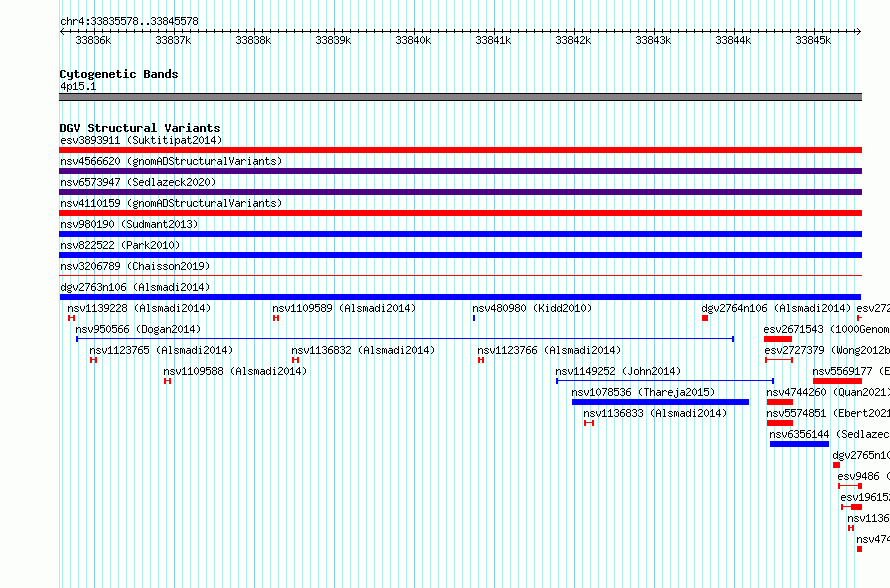Click the gray 4p15.1 cytogenetic band bar

460,97
